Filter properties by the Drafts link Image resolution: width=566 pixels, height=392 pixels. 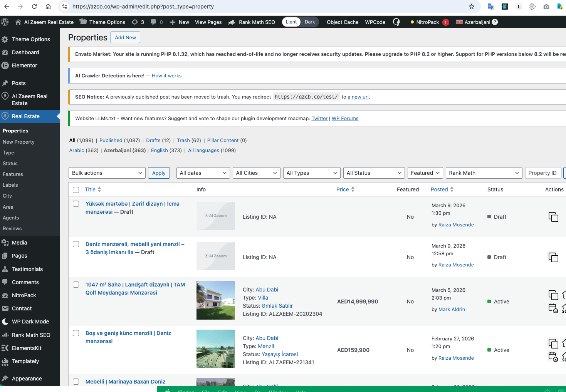point(153,140)
